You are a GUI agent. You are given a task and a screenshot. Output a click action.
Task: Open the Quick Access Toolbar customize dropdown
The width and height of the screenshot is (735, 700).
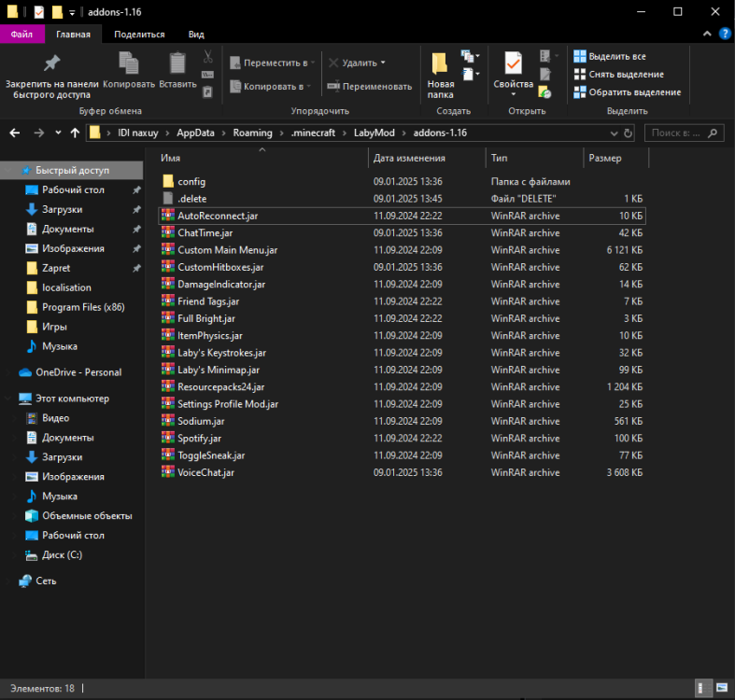72,13
